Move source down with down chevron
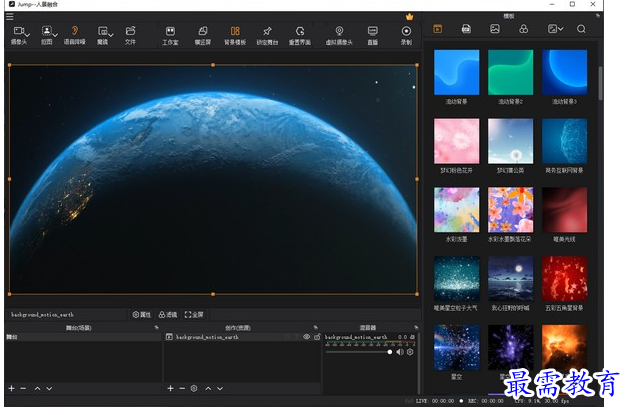 click(220, 389)
